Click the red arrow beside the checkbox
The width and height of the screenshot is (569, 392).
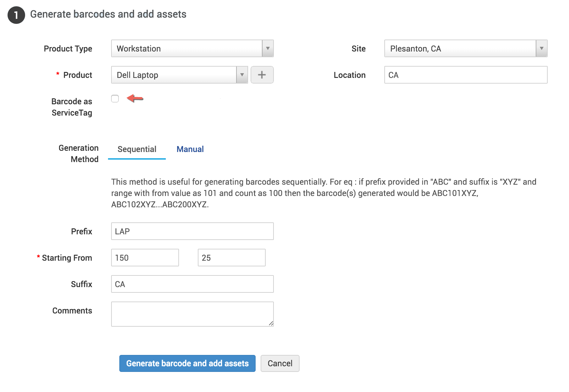coord(135,98)
